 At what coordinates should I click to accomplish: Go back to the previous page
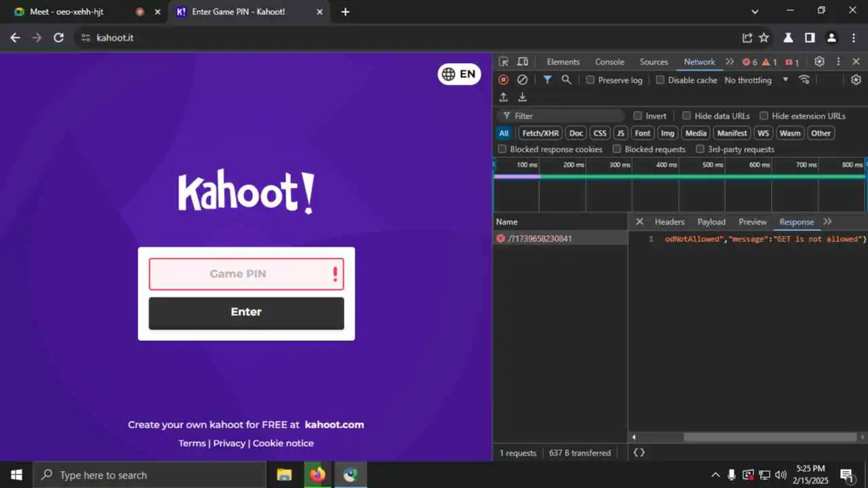click(15, 38)
